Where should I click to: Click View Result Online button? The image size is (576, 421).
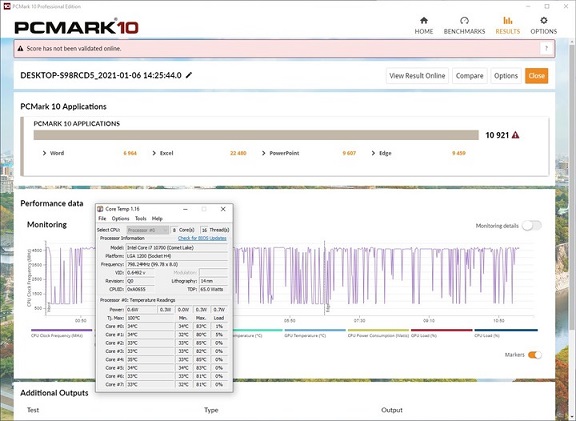(417, 76)
